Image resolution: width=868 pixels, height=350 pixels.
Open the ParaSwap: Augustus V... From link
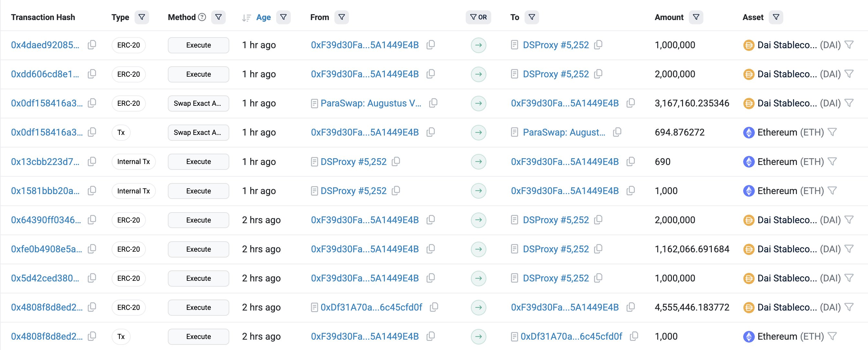tap(371, 103)
